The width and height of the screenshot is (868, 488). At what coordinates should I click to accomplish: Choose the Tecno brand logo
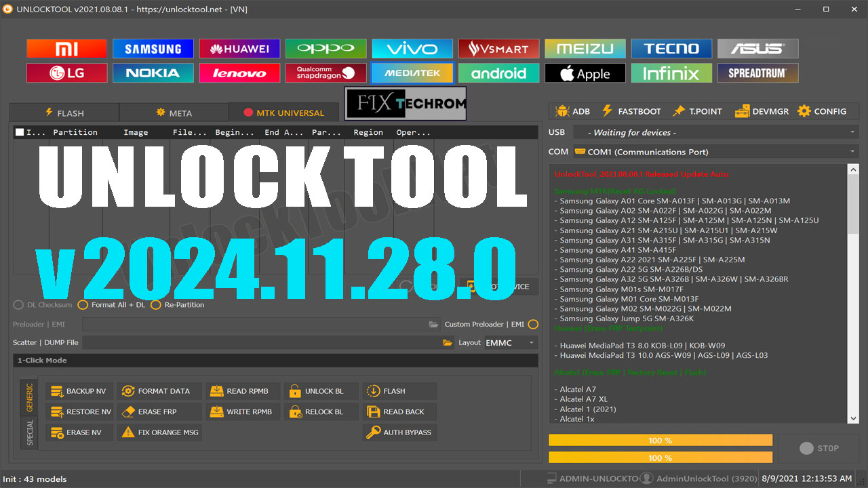[671, 48]
